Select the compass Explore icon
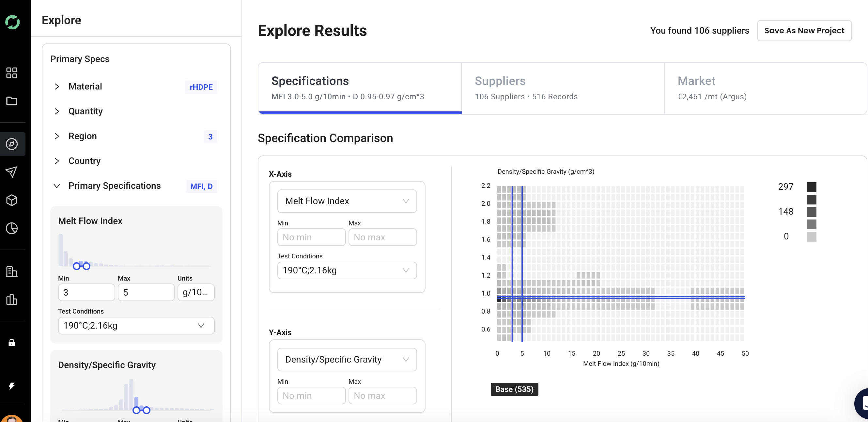 (12, 144)
